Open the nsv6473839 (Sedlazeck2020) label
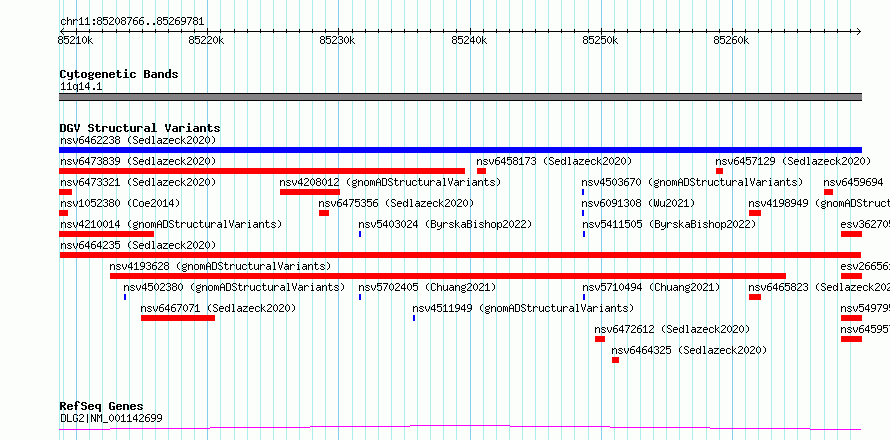The image size is (890, 440). [138, 161]
